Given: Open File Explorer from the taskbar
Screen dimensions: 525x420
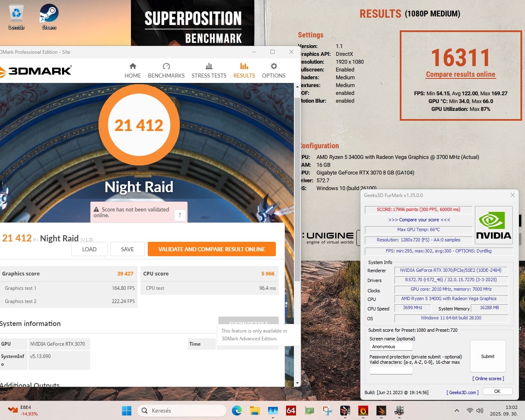Looking at the screenshot, I should coord(255,411).
